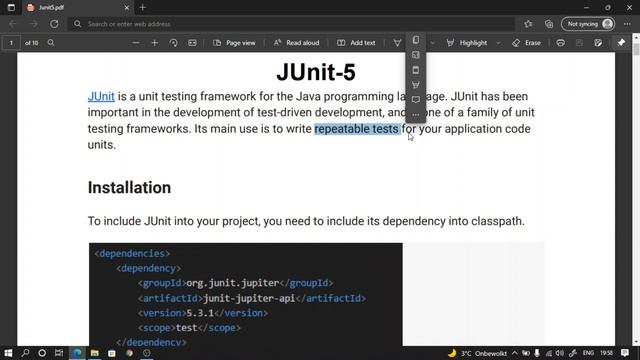Click the taskbar clock 19:58

pyautogui.click(x=607, y=353)
